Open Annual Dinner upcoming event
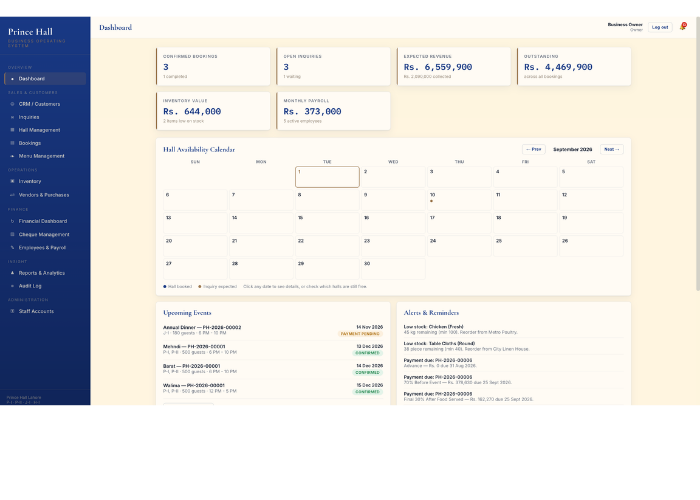The image size is (700, 500). coord(273,330)
